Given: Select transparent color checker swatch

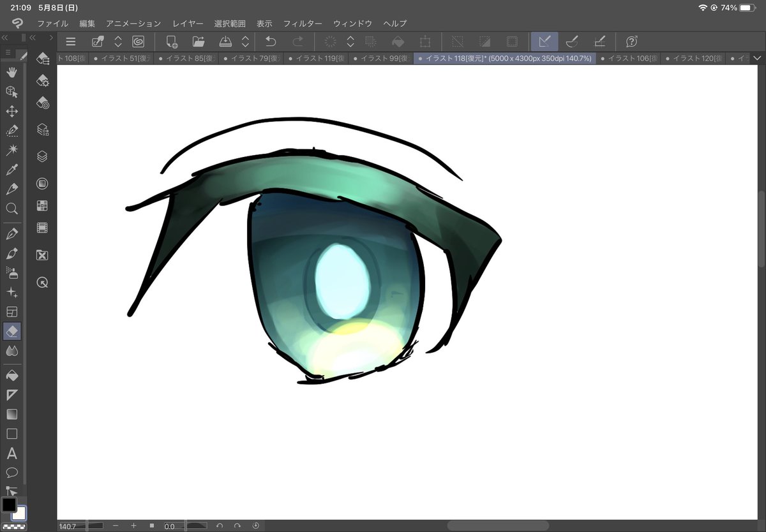Looking at the screenshot, I should [x=13, y=527].
